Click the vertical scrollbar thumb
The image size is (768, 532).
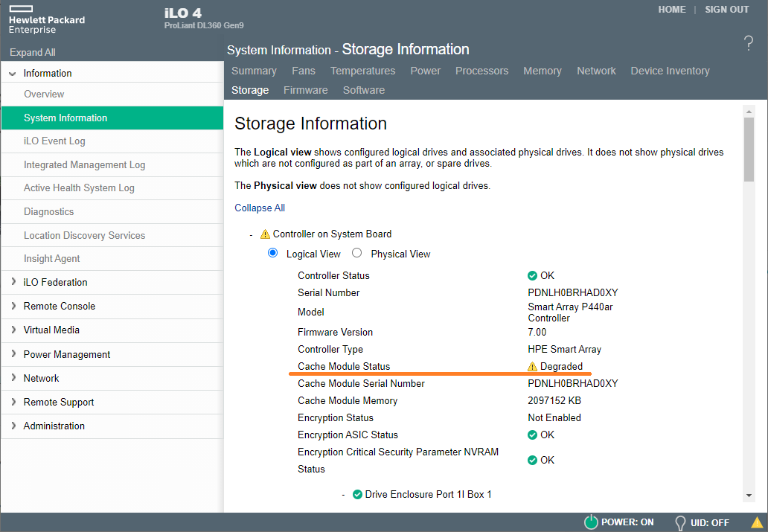click(x=749, y=149)
